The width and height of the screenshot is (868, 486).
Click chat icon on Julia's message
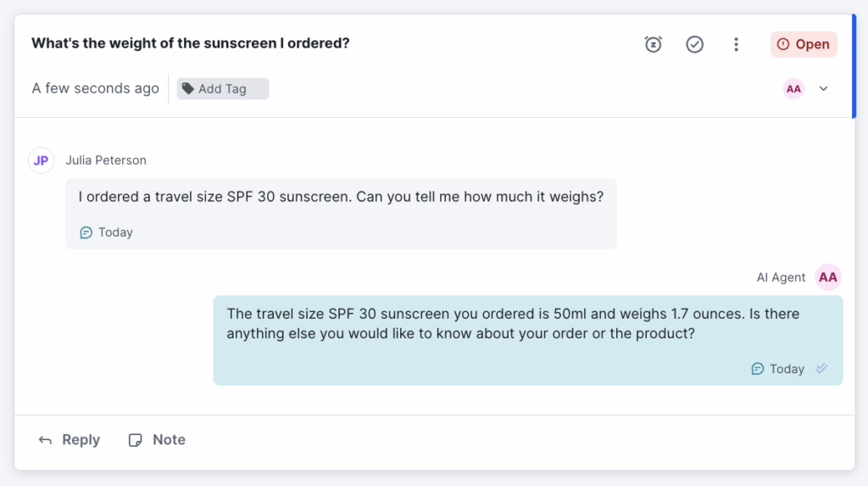coord(86,232)
